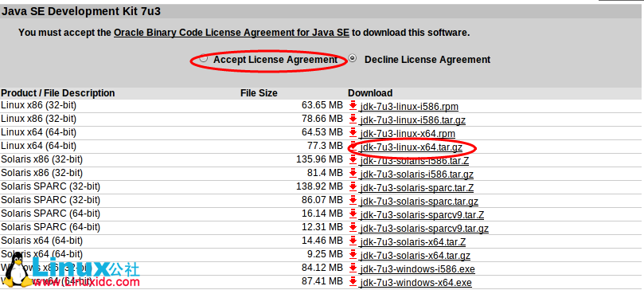Download jdk-7u3-solaris-sparc.tar.Z link
644x290 pixels.
pos(417,188)
